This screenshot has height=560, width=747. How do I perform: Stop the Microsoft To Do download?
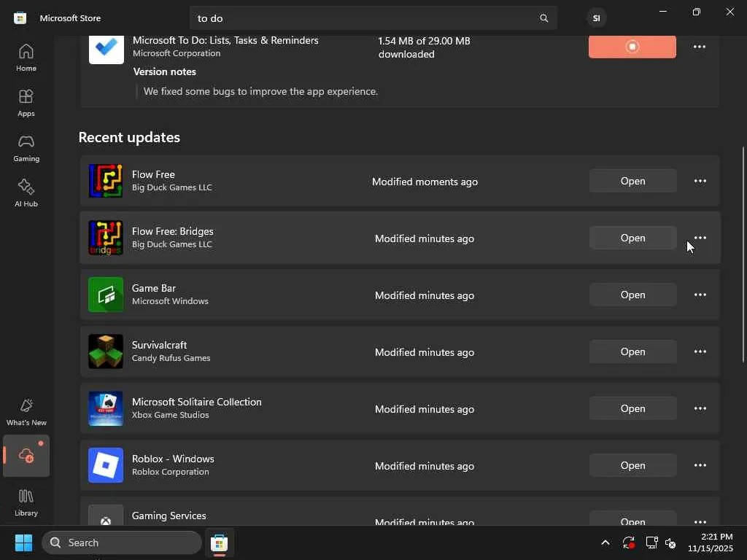tap(632, 47)
